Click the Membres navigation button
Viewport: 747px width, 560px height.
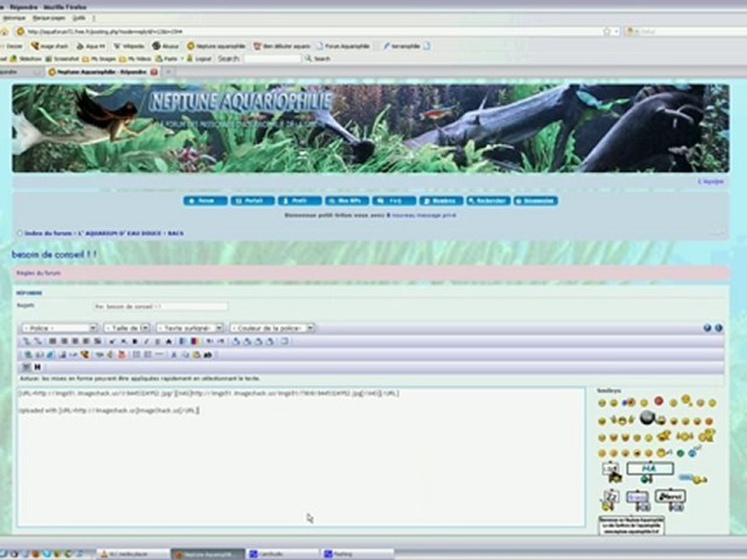click(441, 201)
